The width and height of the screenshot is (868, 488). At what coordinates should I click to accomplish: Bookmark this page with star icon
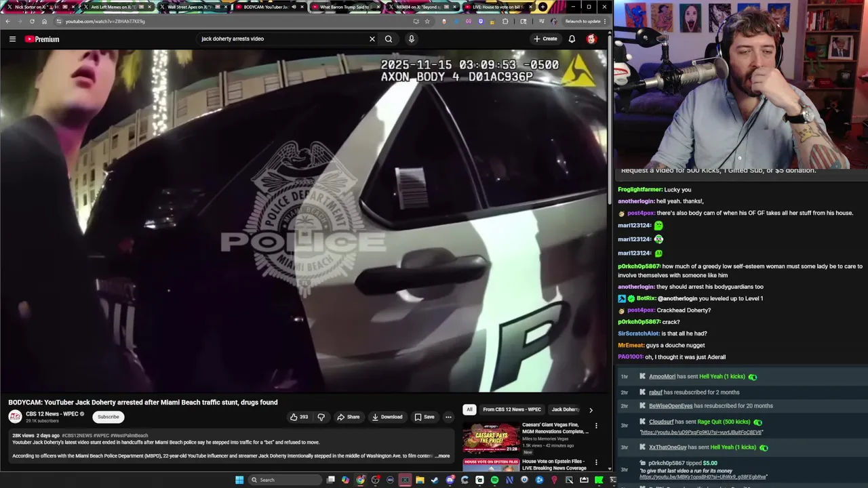427,21
